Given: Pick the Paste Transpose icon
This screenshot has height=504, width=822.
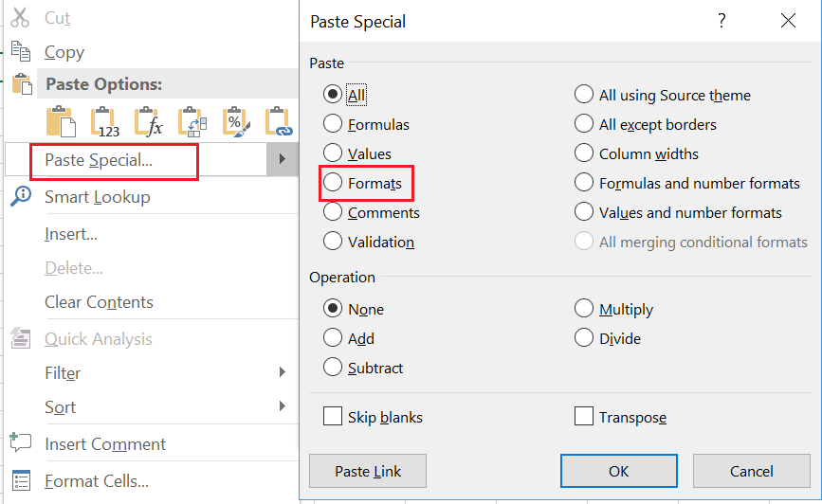Looking at the screenshot, I should click(192, 122).
